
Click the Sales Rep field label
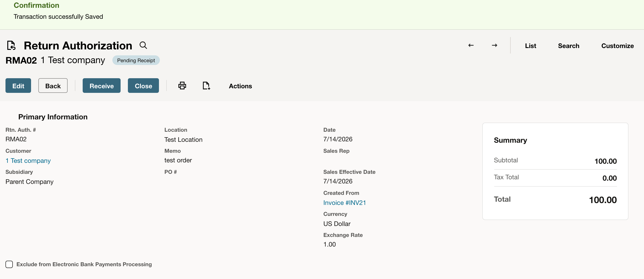pyautogui.click(x=336, y=151)
